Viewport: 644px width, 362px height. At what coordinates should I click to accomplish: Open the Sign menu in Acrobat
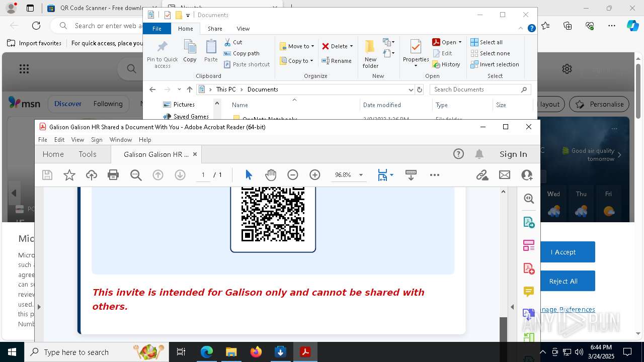(x=97, y=140)
